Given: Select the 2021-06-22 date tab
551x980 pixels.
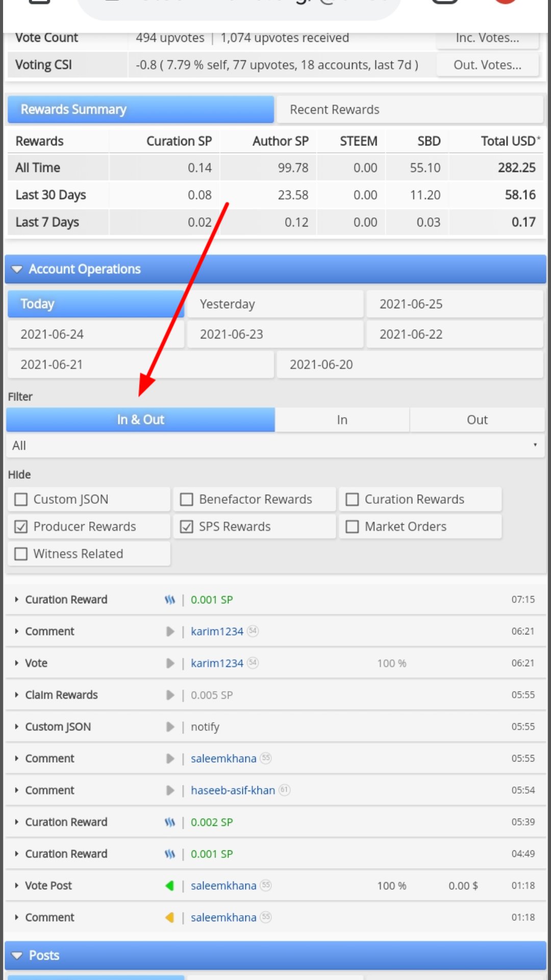Looking at the screenshot, I should [455, 334].
